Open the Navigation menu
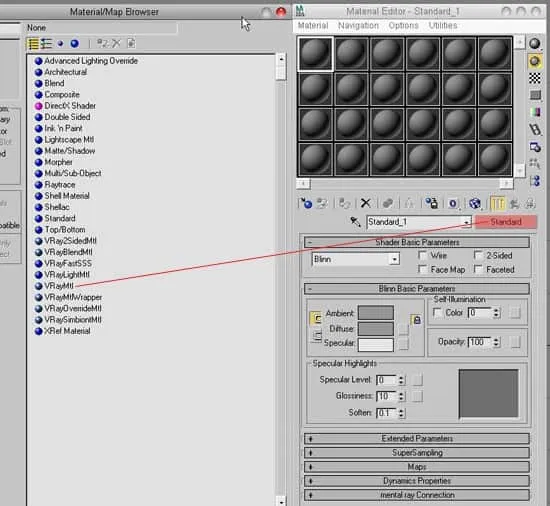The width and height of the screenshot is (550, 506). [x=358, y=25]
